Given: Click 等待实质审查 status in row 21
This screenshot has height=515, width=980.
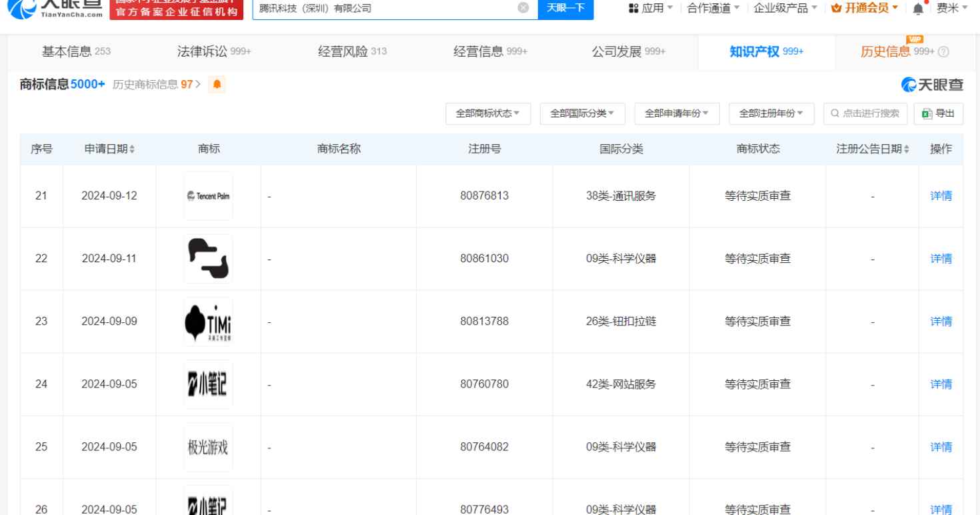Looking at the screenshot, I should click(x=758, y=196).
